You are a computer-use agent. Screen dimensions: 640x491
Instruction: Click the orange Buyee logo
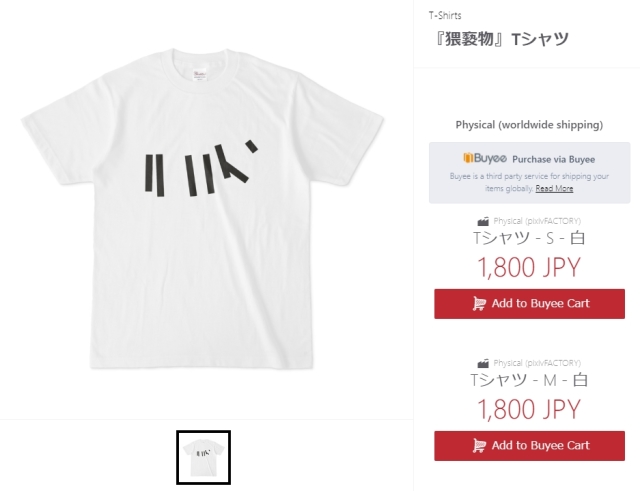tap(484, 159)
